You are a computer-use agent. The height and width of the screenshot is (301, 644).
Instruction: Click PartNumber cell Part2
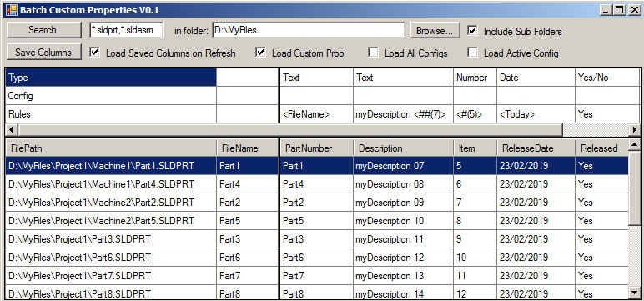[x=316, y=203]
